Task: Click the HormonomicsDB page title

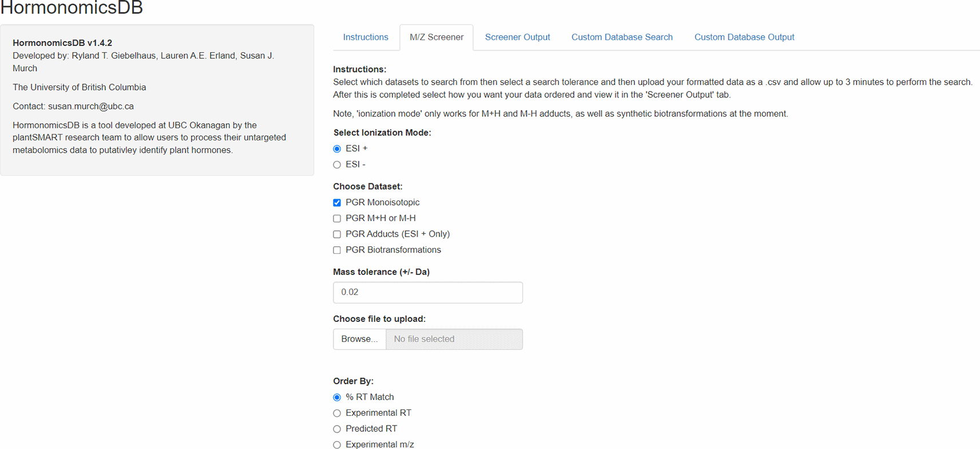Action: coord(72,8)
